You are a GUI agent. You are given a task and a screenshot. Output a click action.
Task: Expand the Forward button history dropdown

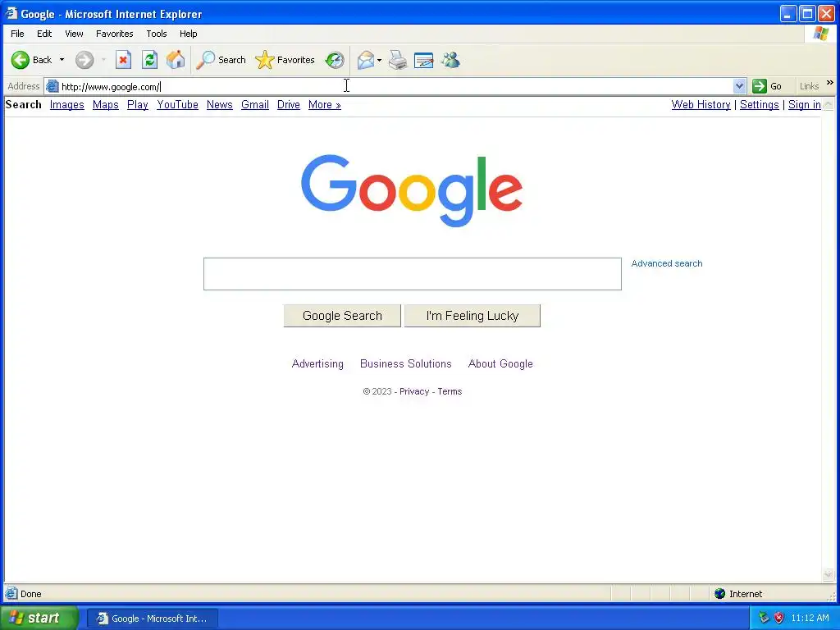pos(103,60)
